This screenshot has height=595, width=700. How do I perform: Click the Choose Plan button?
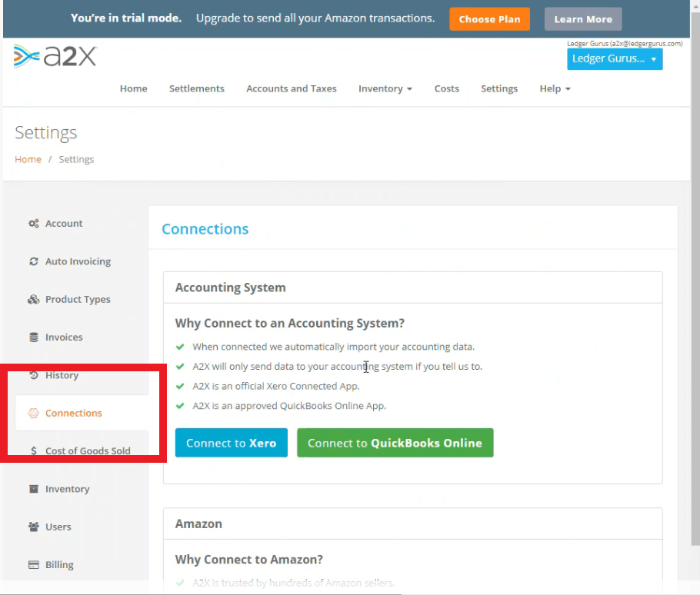(x=489, y=19)
